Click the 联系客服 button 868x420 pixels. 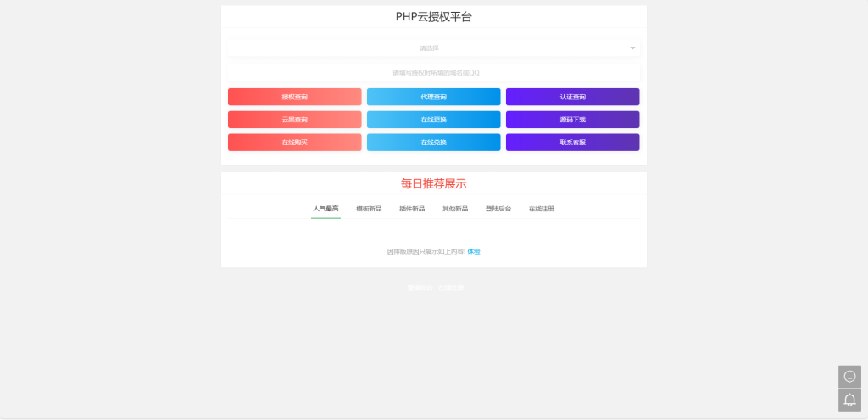coord(572,143)
